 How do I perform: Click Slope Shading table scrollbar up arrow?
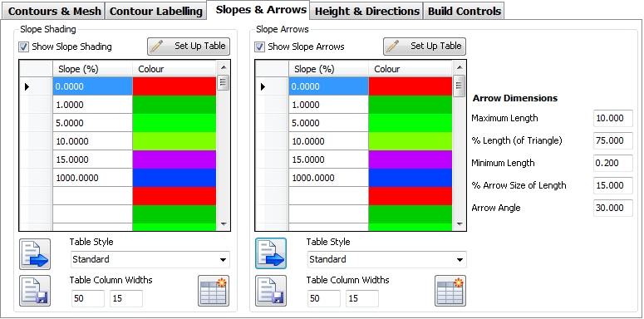223,67
